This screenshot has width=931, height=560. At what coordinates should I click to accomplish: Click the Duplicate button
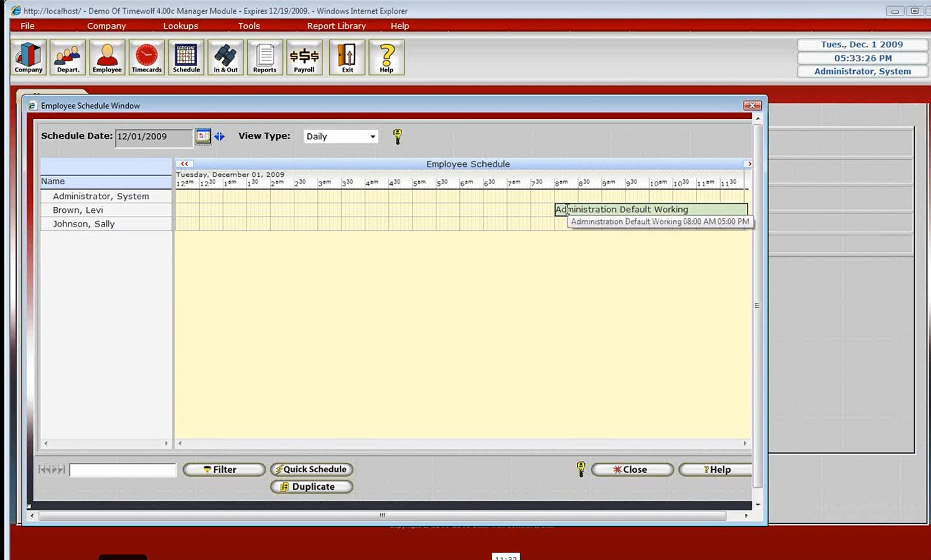(312, 487)
